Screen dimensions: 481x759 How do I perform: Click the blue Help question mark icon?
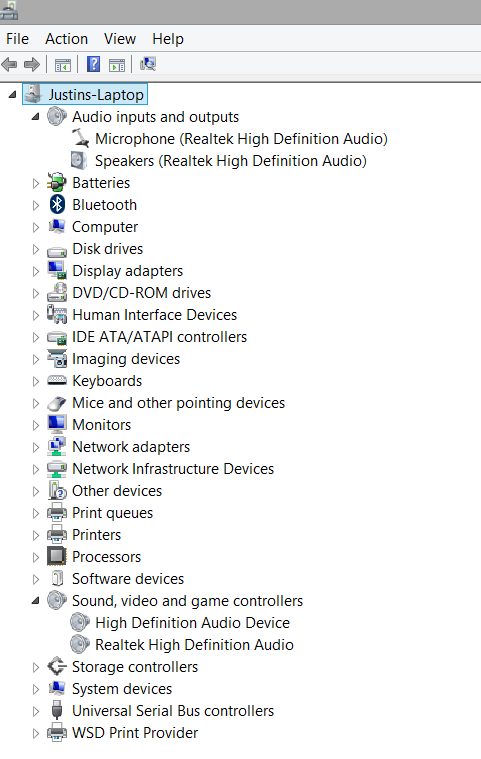tap(93, 64)
